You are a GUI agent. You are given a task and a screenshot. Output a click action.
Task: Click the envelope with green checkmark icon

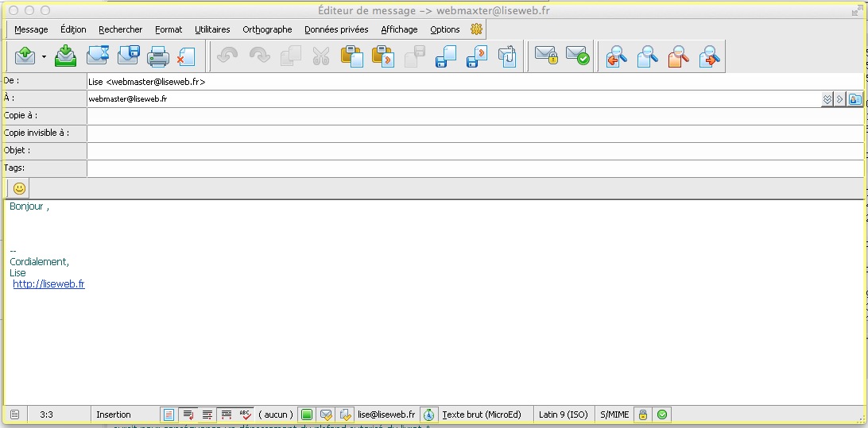577,56
